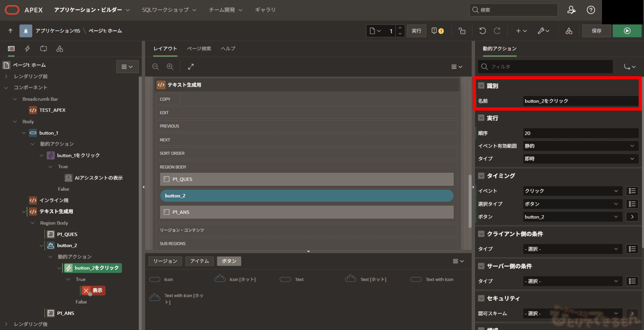Open the Processing tab icon in the left pane
Viewport: 644px width, 330px height.
coord(44,49)
